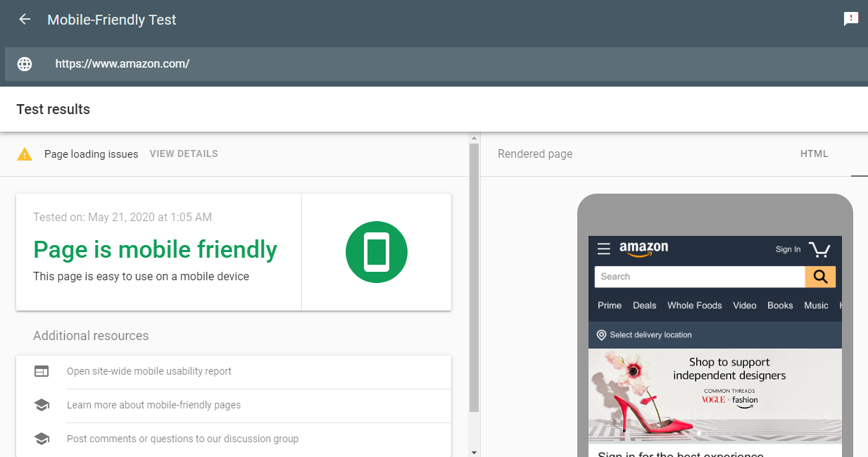Select Video in Amazon nav bar
This screenshot has width=868, height=457.
(745, 306)
